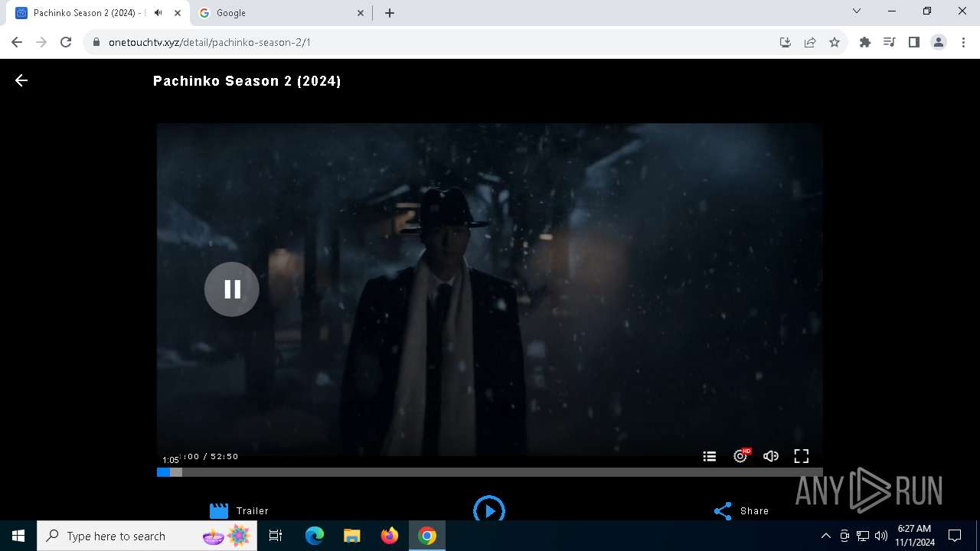Viewport: 980px width, 551px height.
Task: Open media control icon in toolbar
Action: (x=890, y=42)
